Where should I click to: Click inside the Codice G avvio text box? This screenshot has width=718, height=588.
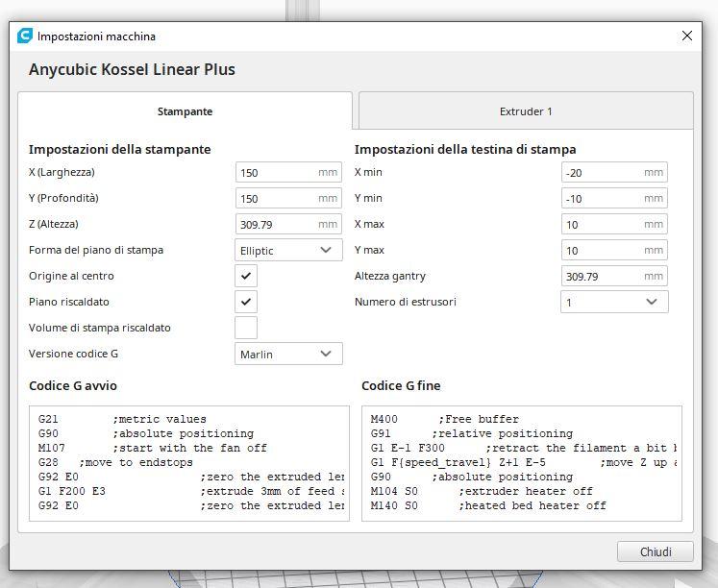tap(189, 463)
